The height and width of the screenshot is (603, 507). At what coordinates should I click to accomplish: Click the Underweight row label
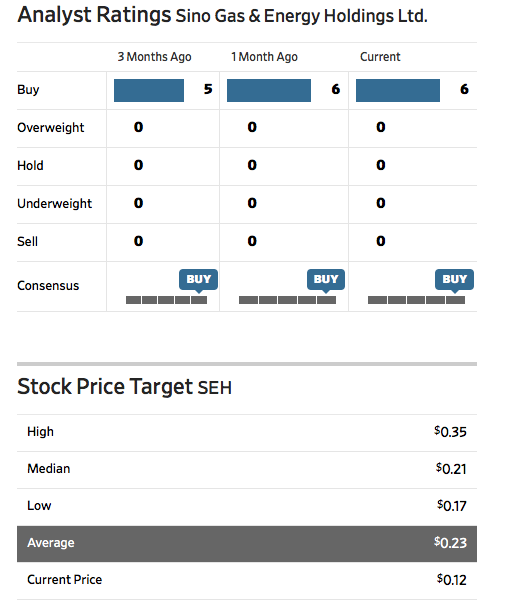coord(54,203)
